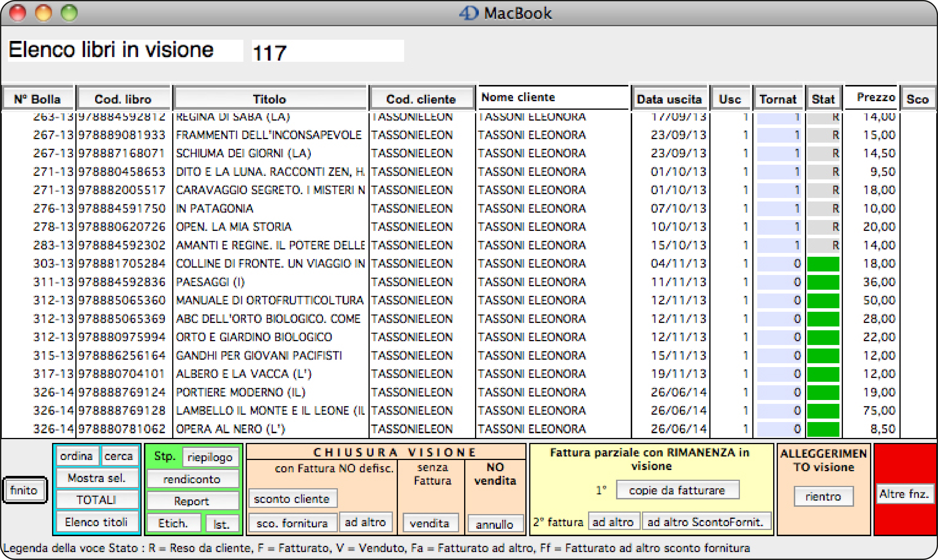Select the CARAVAGGIO SEGRETO row title
This screenshot has height=560, width=938.
270,190
